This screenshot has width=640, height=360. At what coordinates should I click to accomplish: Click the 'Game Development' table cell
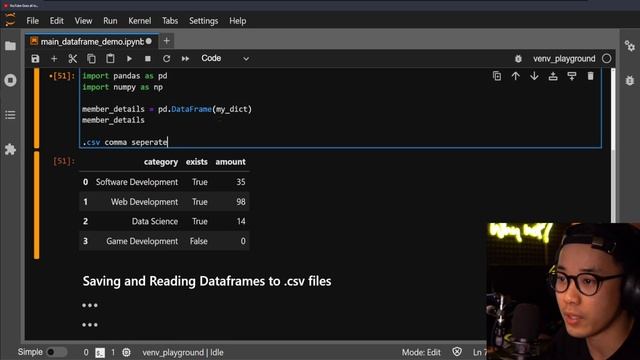pos(142,241)
